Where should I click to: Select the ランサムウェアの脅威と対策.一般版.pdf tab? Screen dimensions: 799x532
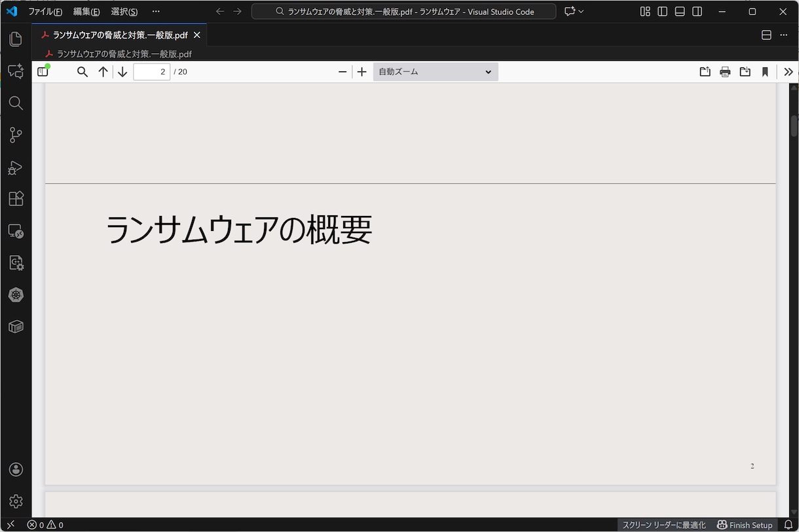[x=119, y=35]
